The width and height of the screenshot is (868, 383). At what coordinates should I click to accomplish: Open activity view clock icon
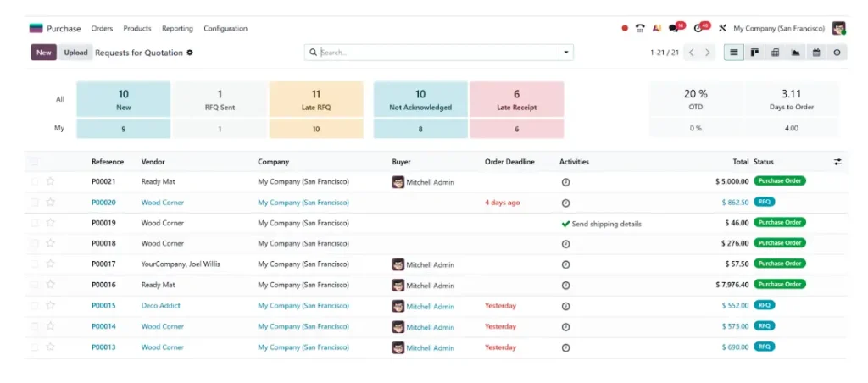tap(837, 53)
